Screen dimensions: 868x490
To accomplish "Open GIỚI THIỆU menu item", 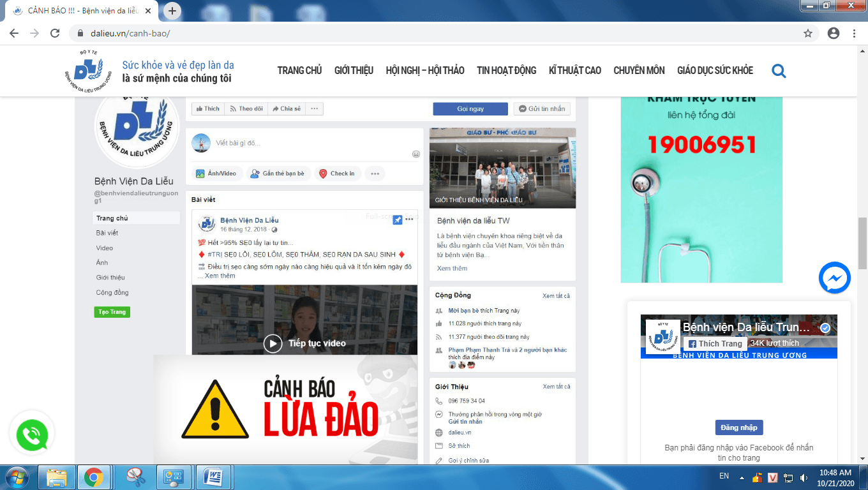I will [x=354, y=71].
